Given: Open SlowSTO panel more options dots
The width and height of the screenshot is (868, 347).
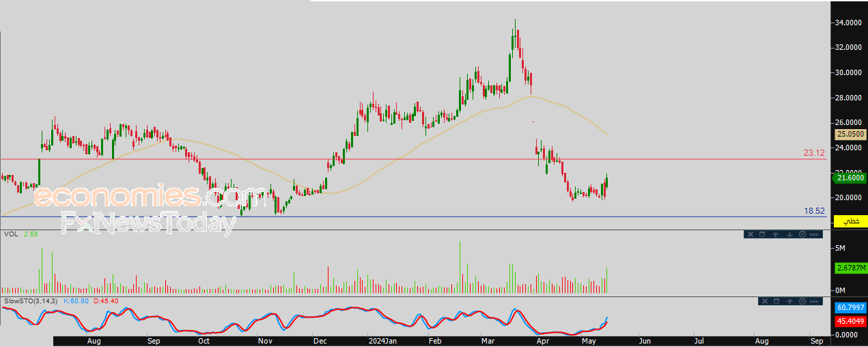Looking at the screenshot, I should 814,301.
